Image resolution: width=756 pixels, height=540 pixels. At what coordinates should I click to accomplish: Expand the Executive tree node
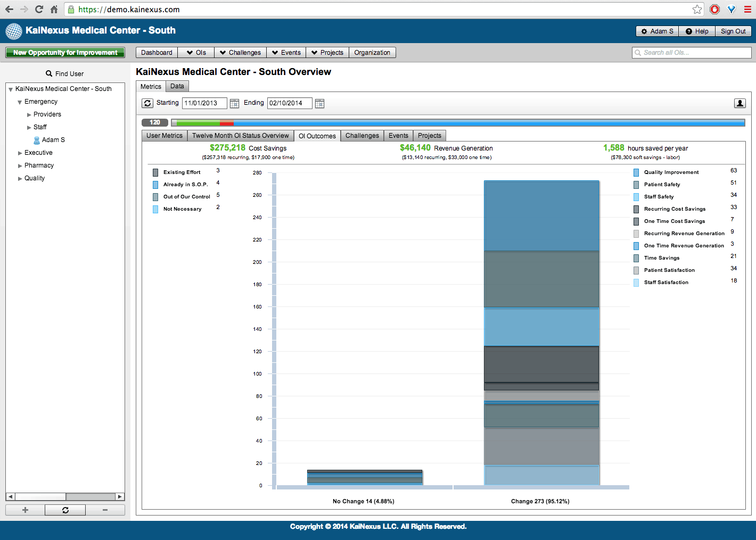[20, 153]
